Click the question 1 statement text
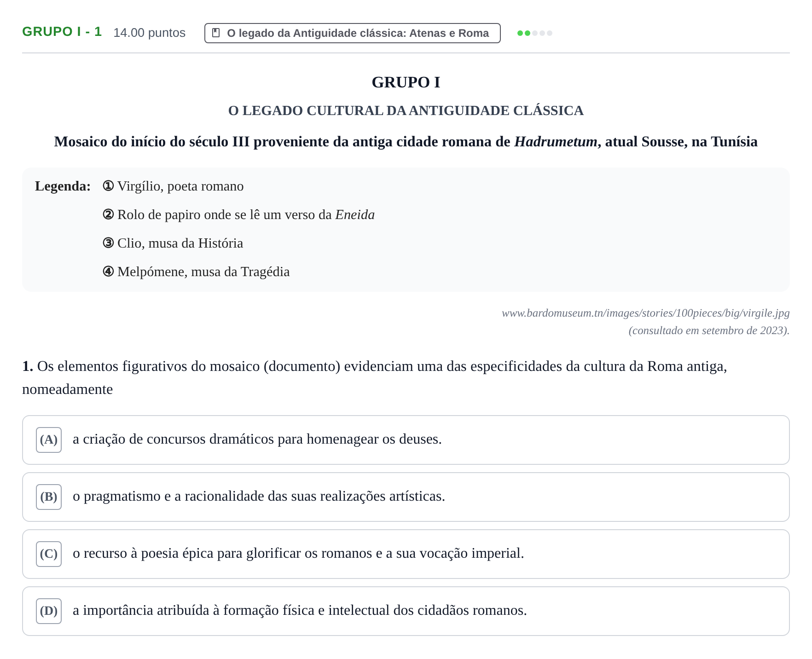The width and height of the screenshot is (812, 659). coord(375,377)
